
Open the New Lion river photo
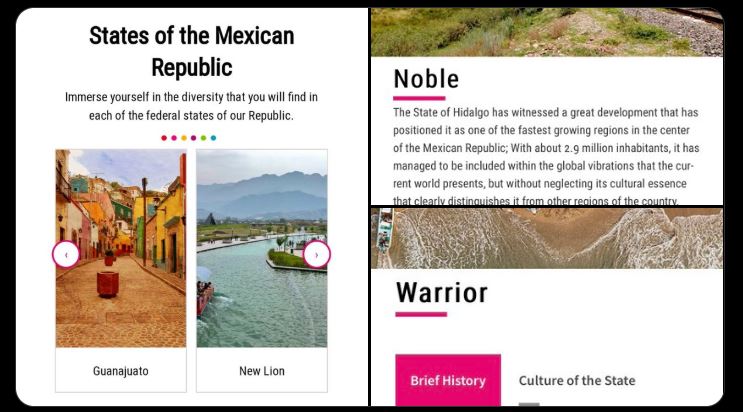pyautogui.click(x=262, y=248)
